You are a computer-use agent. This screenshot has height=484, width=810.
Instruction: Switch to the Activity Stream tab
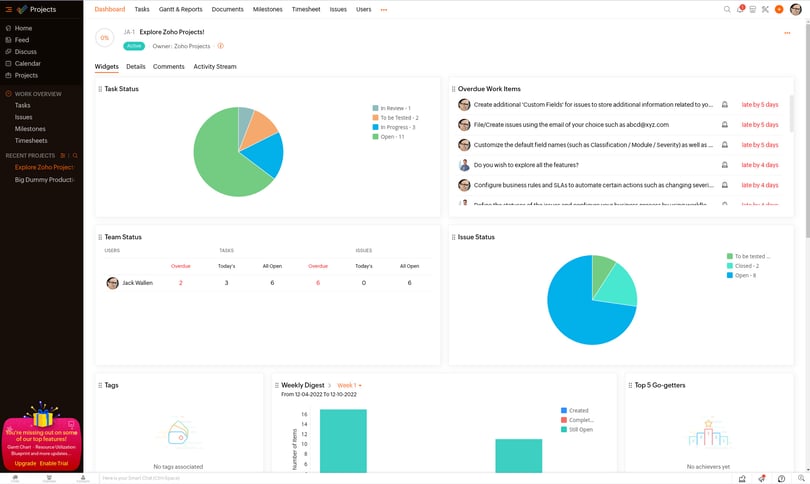pyautogui.click(x=215, y=67)
